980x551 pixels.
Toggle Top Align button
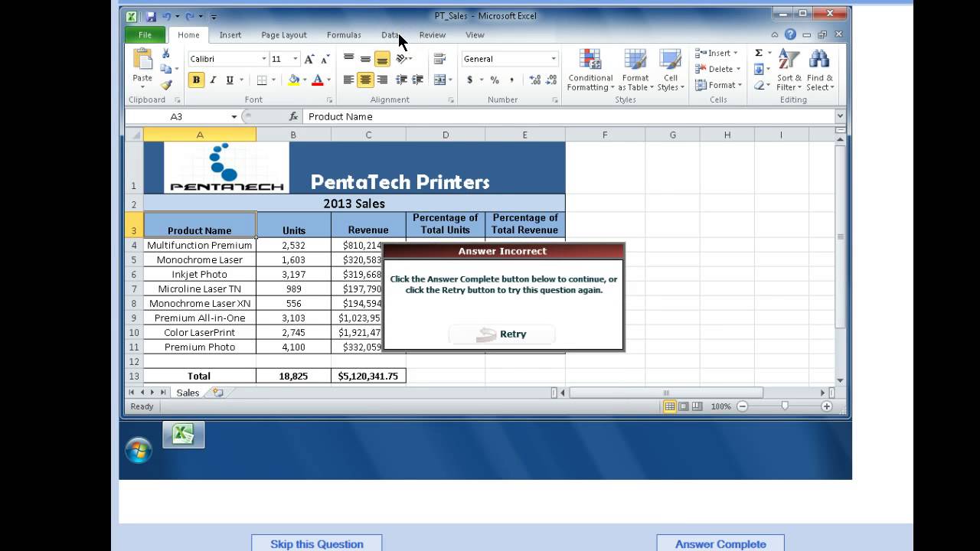[x=348, y=59]
